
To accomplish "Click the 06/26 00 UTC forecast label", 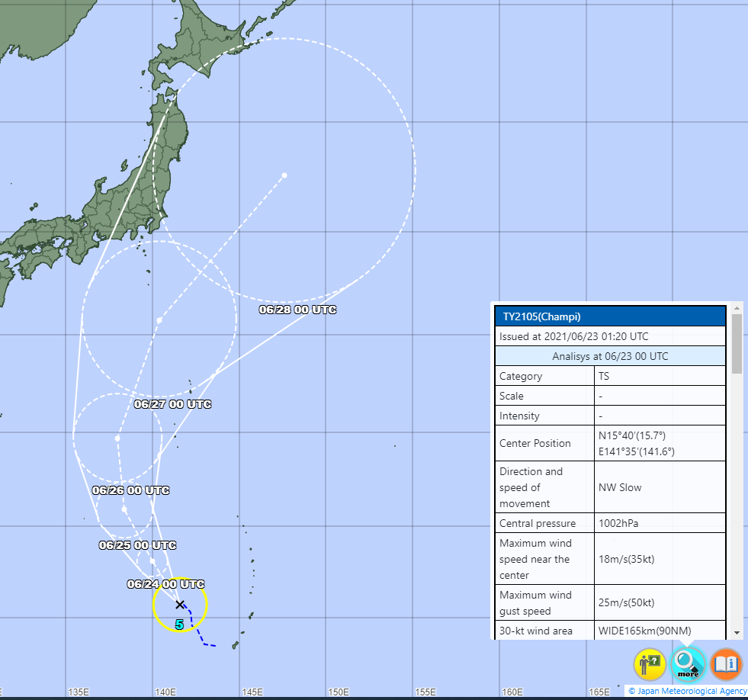I will 130,490.
